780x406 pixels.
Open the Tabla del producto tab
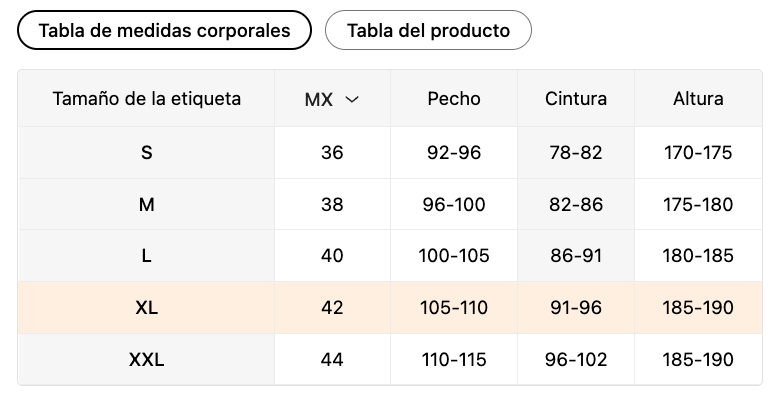[428, 30]
